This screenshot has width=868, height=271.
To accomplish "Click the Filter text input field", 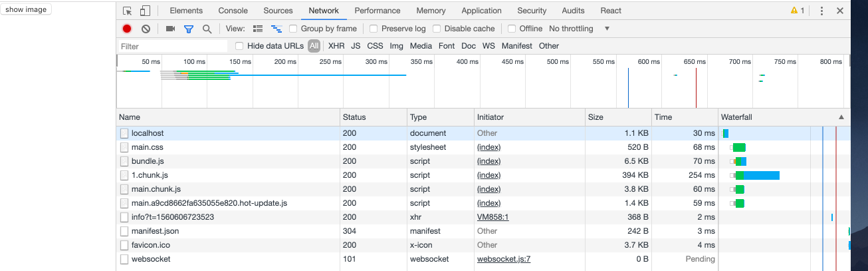I will tap(173, 47).
